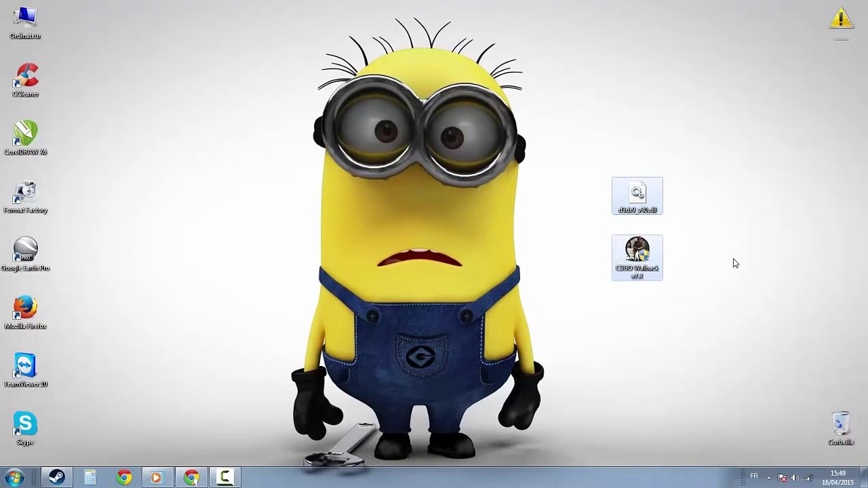This screenshot has height=488, width=868.
Task: Click the yellow warning triangle icon
Action: pyautogui.click(x=841, y=18)
